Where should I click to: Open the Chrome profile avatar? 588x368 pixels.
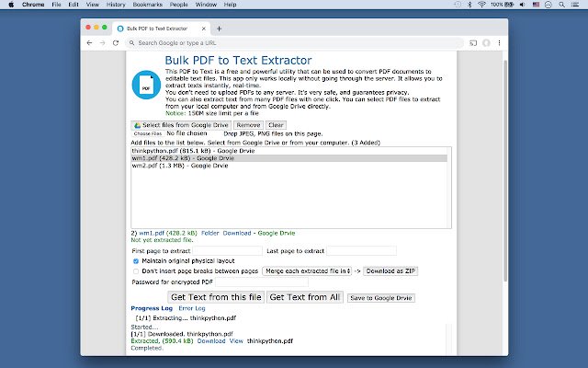486,43
